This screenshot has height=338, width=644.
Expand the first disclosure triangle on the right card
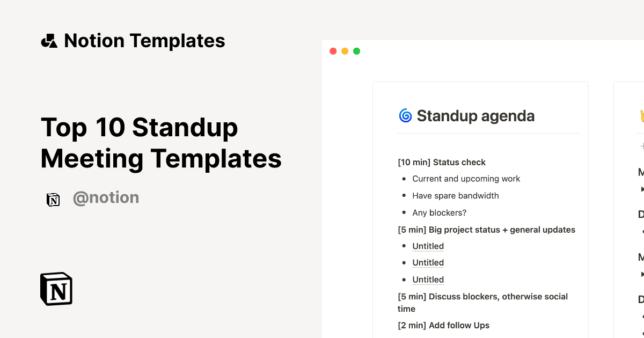tap(642, 188)
